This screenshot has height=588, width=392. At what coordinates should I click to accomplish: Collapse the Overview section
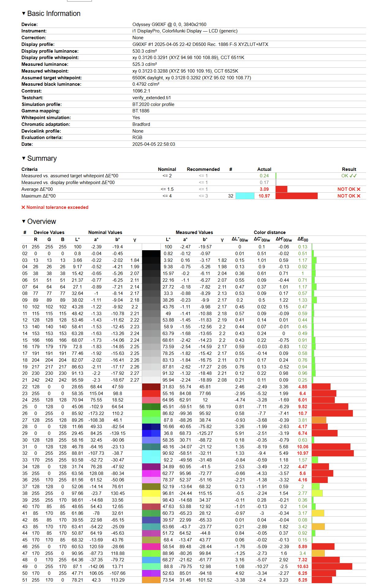point(23,221)
